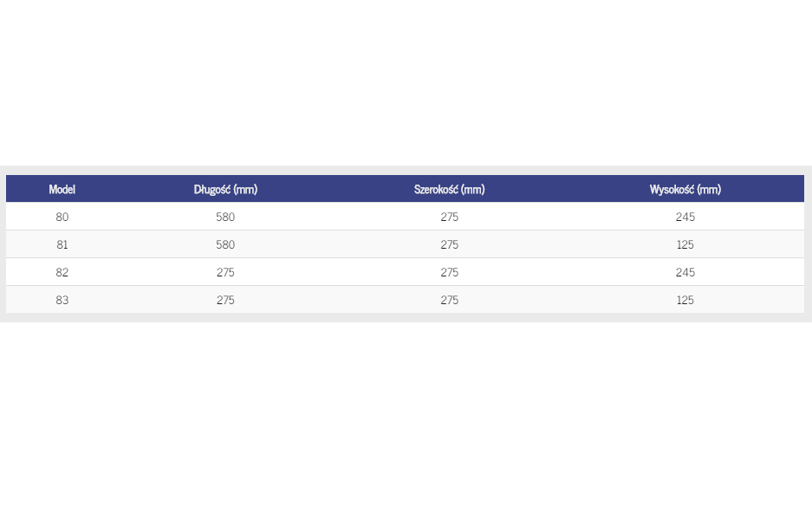This screenshot has height=526, width=812.
Task: Click Wysokość 245 in model 82 row
Action: (685, 272)
